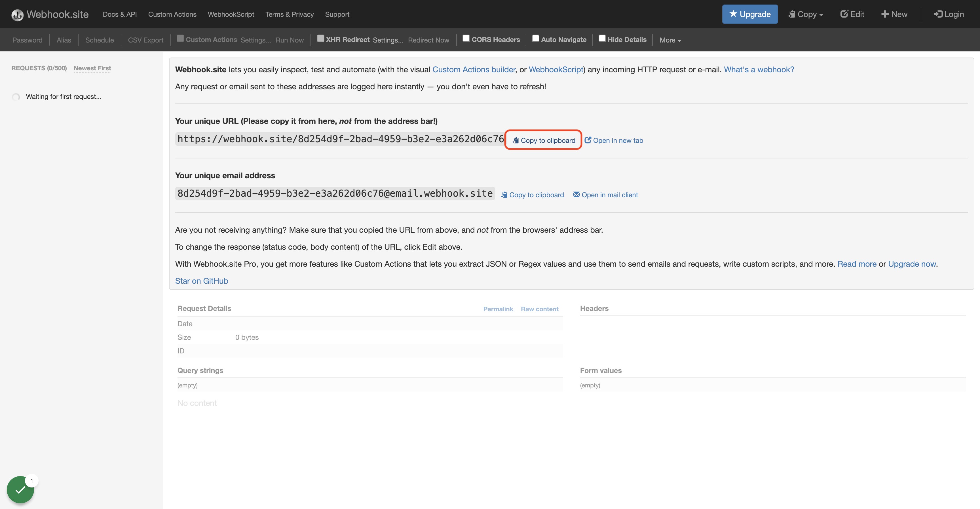This screenshot has height=509, width=980.
Task: Click the Webhook.site logo icon
Action: 18,15
